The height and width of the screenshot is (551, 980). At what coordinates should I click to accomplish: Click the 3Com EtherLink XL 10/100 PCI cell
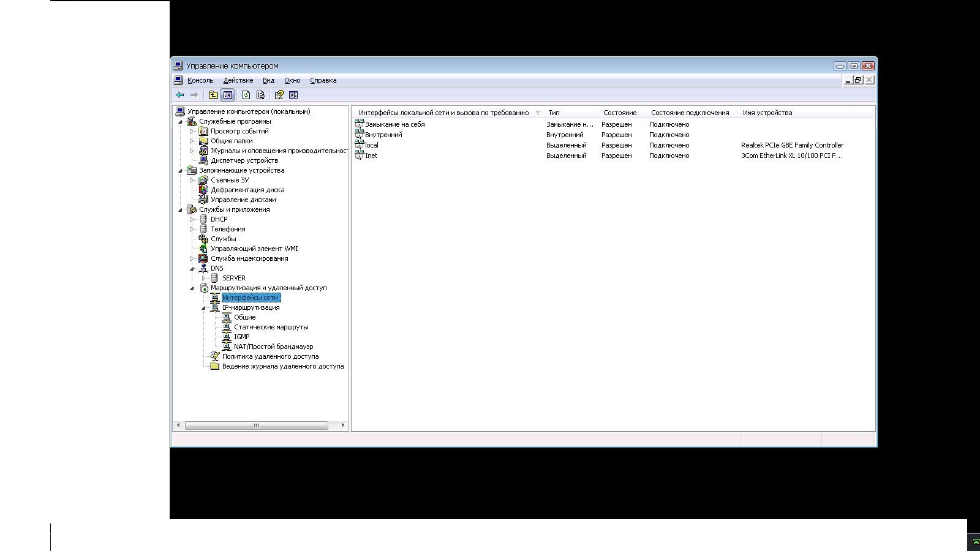coord(792,156)
